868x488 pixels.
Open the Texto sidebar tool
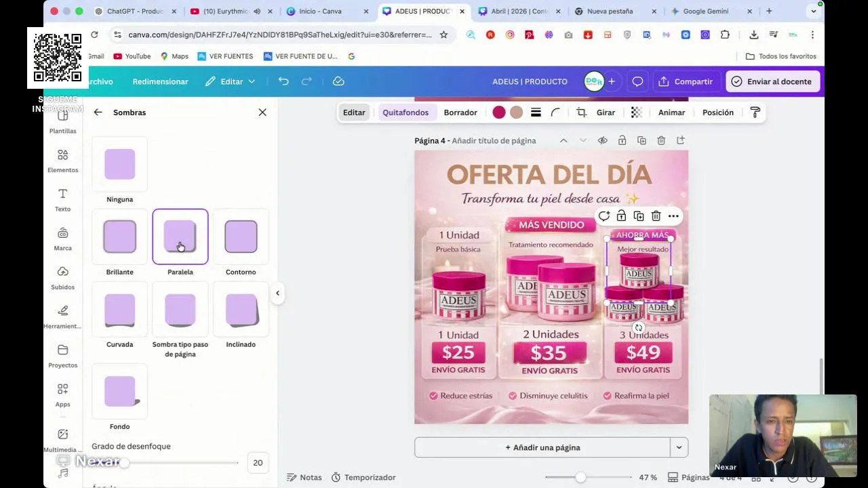coord(63,200)
